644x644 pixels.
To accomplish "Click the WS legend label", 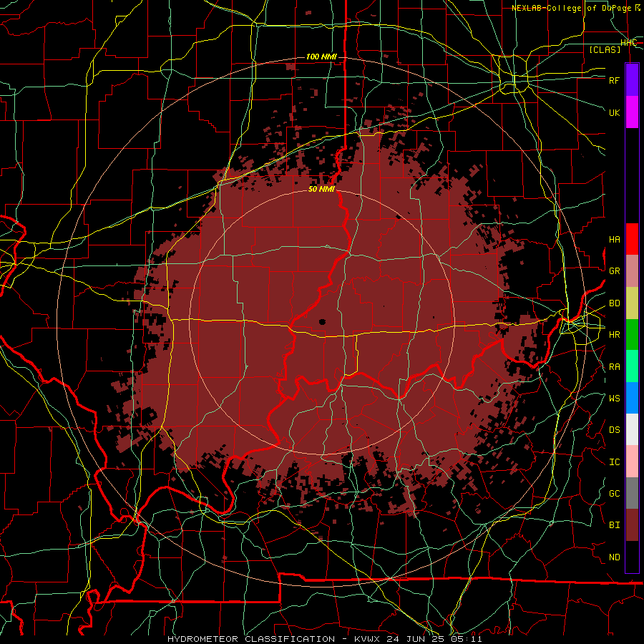I will (614, 398).
